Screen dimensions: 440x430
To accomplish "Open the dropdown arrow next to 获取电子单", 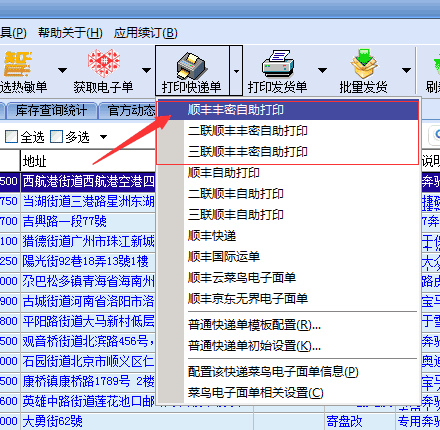I will tap(146, 70).
